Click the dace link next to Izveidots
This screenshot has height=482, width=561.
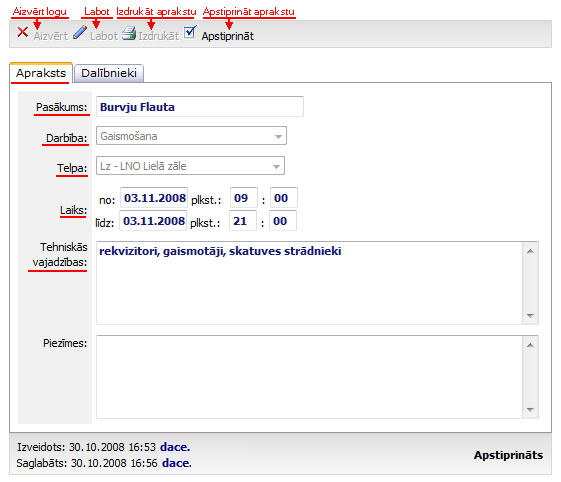pyautogui.click(x=175, y=447)
